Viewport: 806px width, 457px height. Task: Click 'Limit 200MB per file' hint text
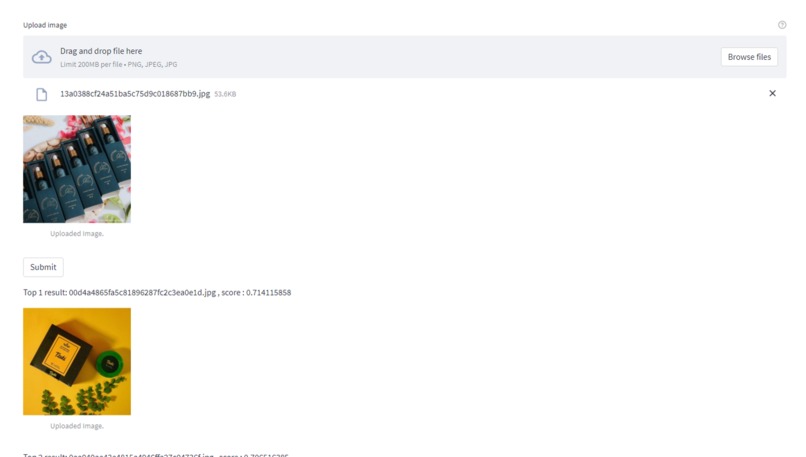point(119,64)
